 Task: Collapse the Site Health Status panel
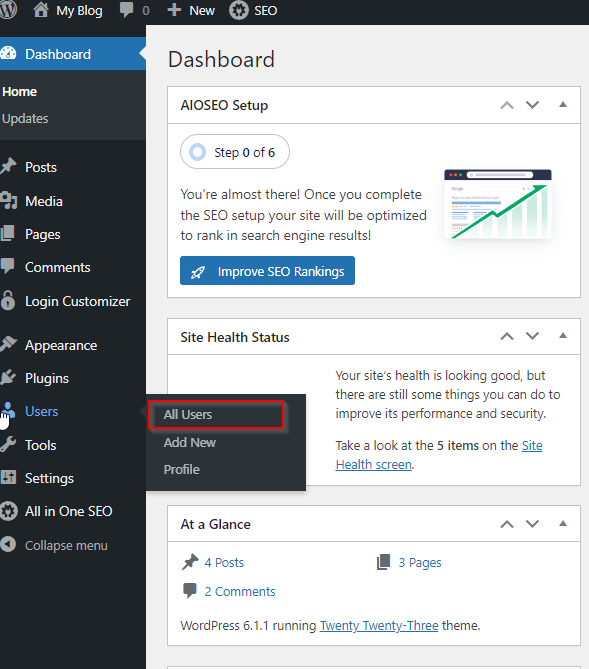[x=563, y=336]
